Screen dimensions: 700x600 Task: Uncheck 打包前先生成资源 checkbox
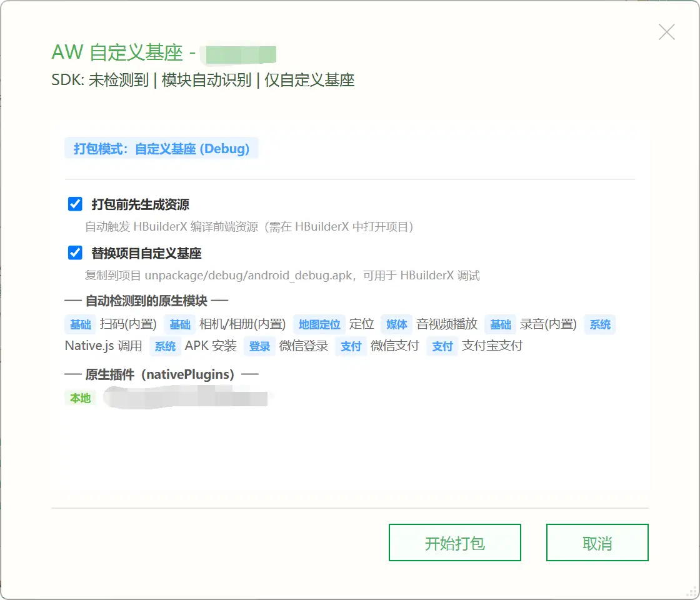point(75,204)
